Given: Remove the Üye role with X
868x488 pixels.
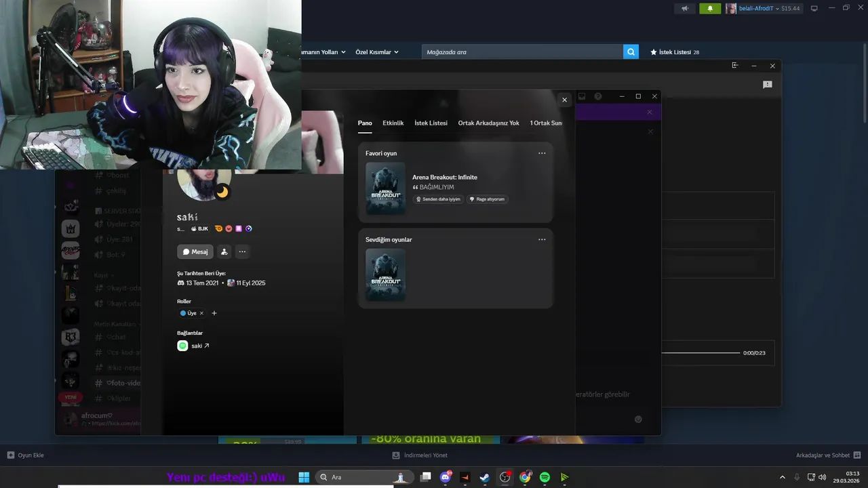Looking at the screenshot, I should [201, 313].
